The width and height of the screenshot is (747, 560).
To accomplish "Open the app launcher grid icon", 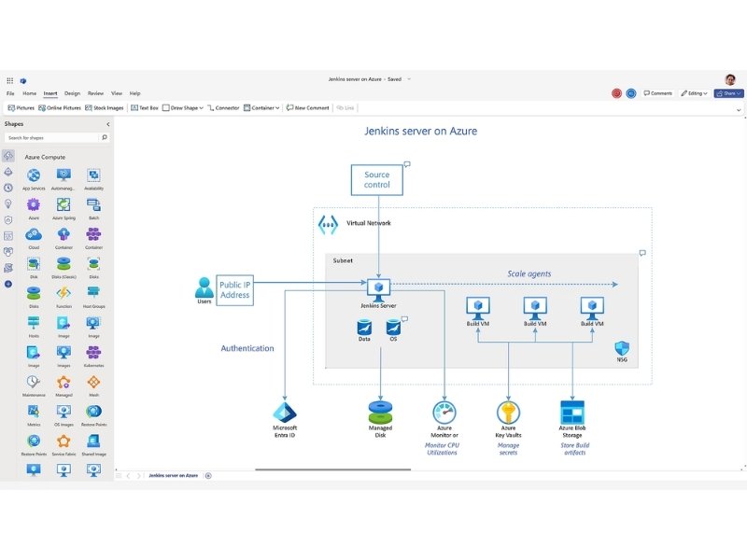I will (x=10, y=80).
